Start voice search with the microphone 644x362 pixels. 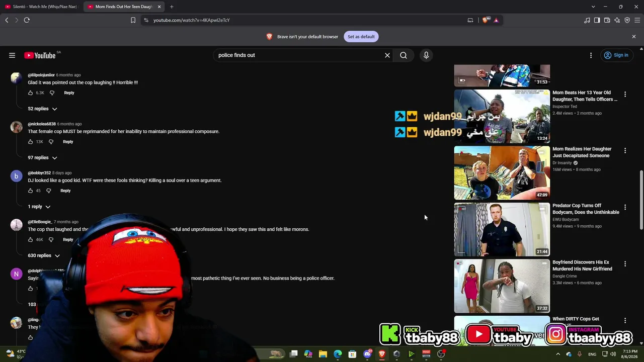coord(426,55)
